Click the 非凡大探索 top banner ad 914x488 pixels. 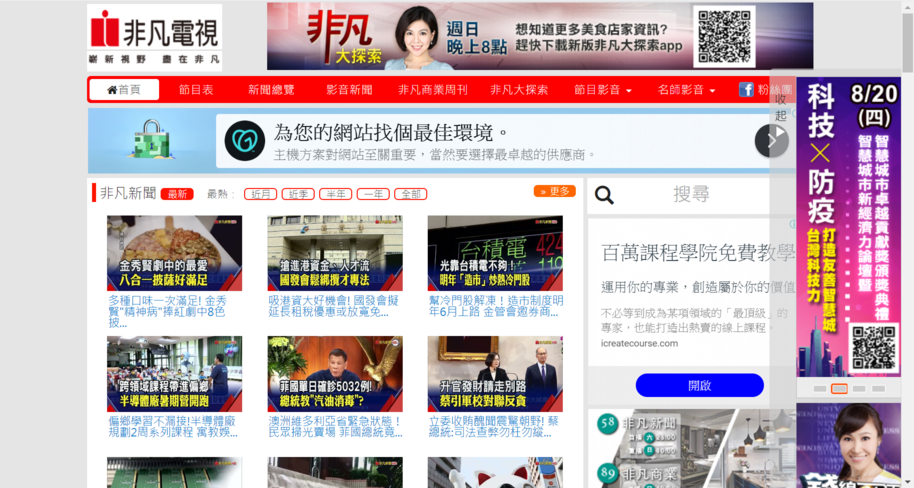(x=540, y=36)
